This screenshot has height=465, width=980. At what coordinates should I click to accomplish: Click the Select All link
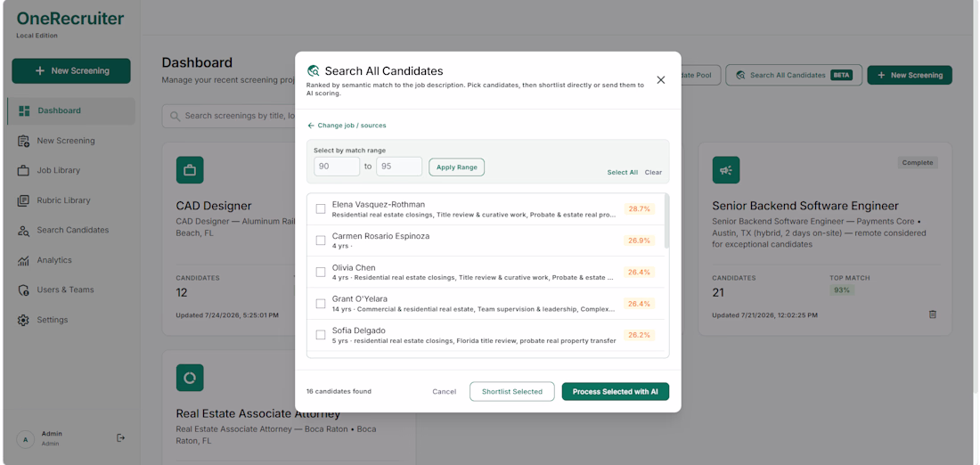point(623,173)
